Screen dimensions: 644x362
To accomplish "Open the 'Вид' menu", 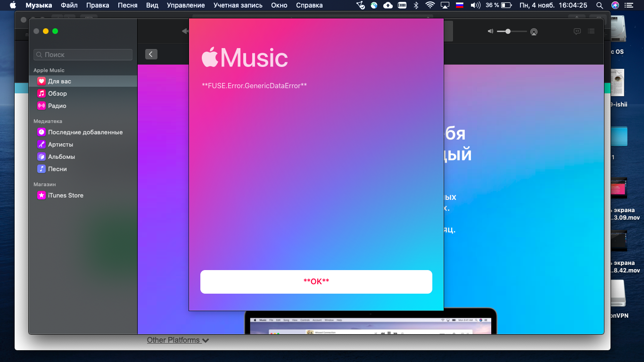I will [152, 5].
